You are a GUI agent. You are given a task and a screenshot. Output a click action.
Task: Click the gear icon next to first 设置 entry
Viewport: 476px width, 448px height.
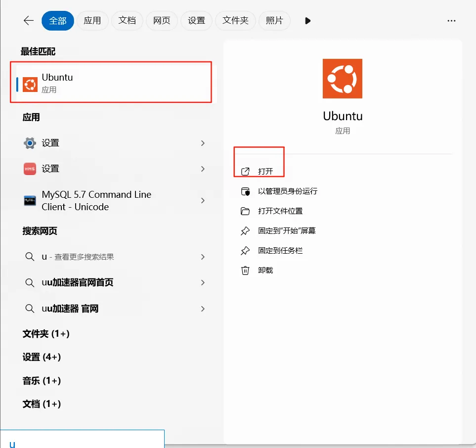tap(30, 143)
